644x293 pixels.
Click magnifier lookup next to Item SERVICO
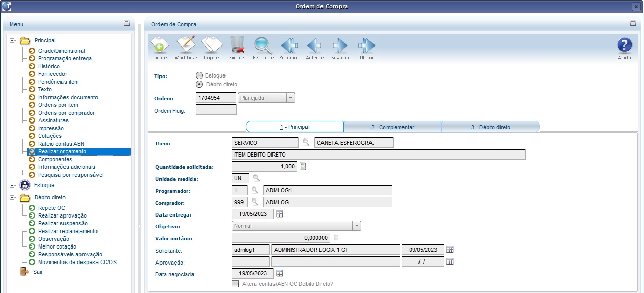point(306,143)
